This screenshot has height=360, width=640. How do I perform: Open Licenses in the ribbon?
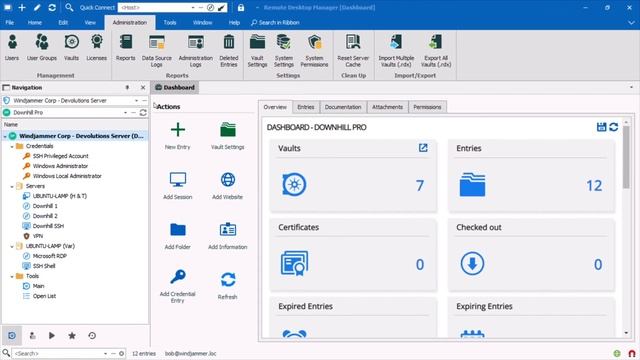coord(97,48)
